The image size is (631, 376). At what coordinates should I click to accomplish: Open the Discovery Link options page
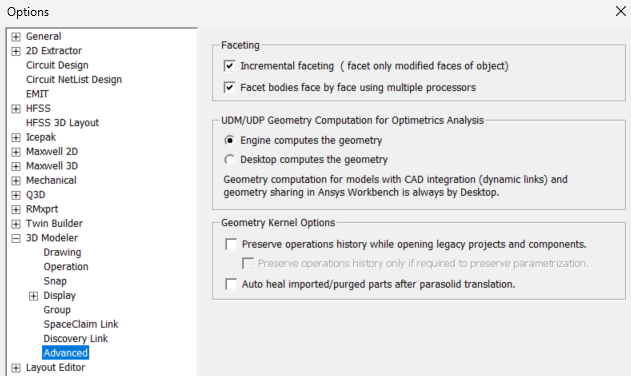76,339
